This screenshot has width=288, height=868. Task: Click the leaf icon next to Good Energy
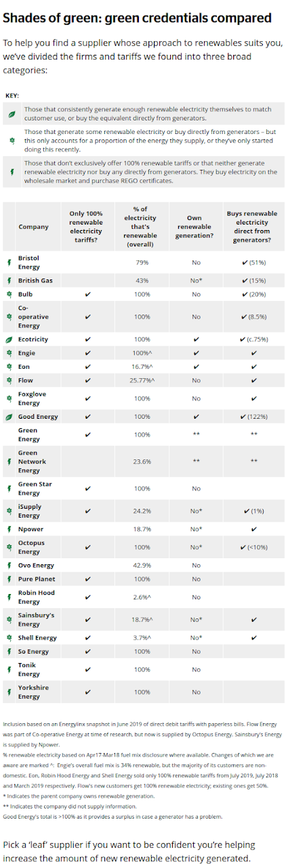coord(9,417)
